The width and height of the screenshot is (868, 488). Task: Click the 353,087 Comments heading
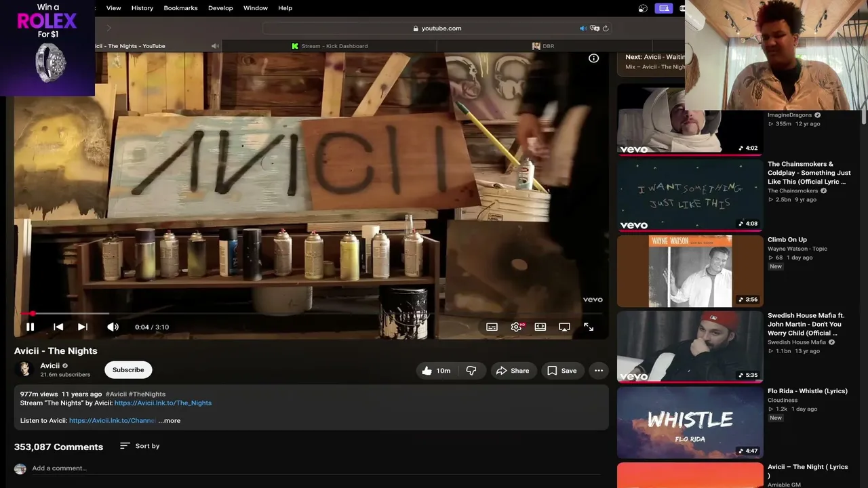point(59,447)
